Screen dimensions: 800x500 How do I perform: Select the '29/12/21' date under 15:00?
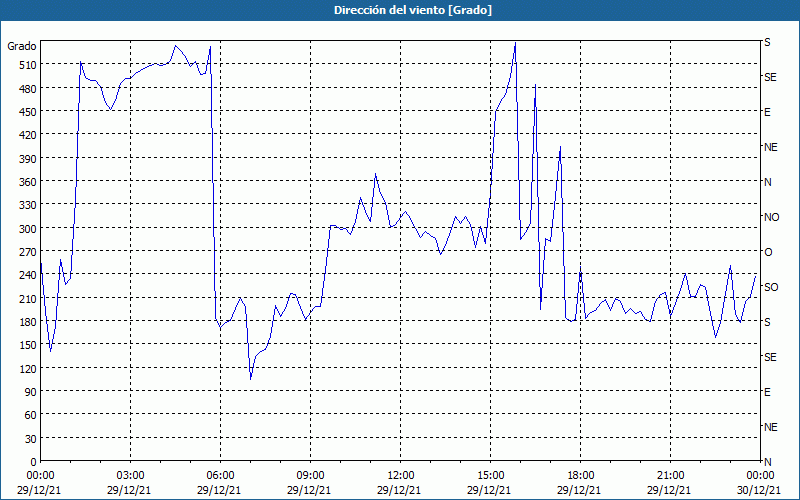point(489,490)
